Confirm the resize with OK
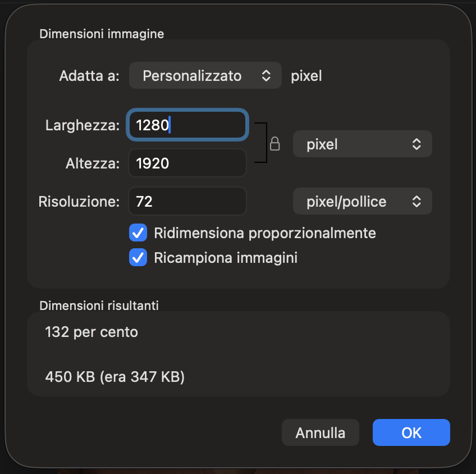This screenshot has width=476, height=474. pos(411,432)
